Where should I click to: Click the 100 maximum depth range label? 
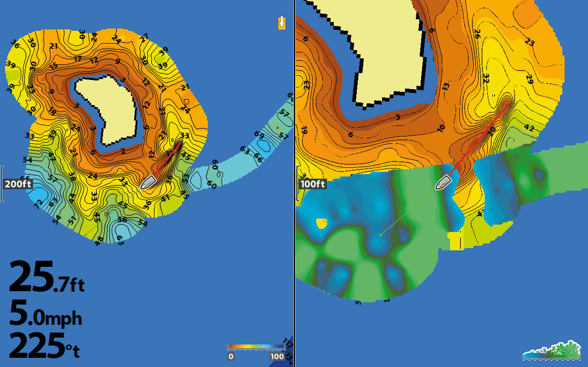[x=277, y=356]
